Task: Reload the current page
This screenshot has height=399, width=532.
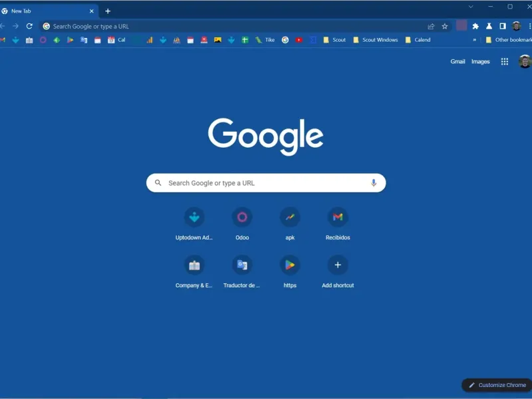Action: coord(29,26)
